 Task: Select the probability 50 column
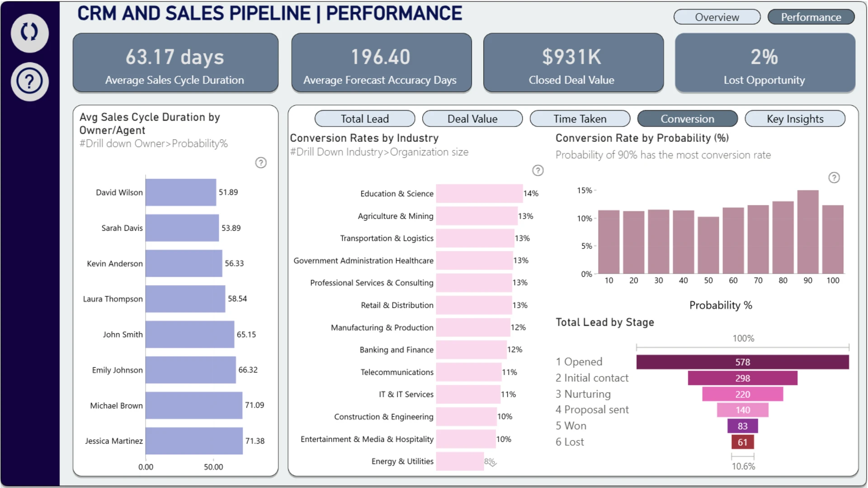(x=708, y=245)
